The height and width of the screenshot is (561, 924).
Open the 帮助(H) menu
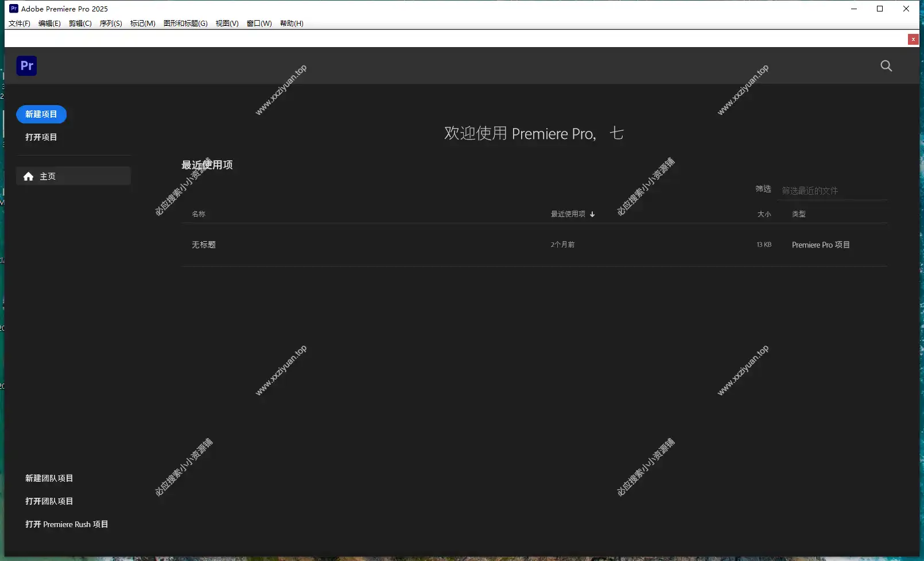coord(292,24)
